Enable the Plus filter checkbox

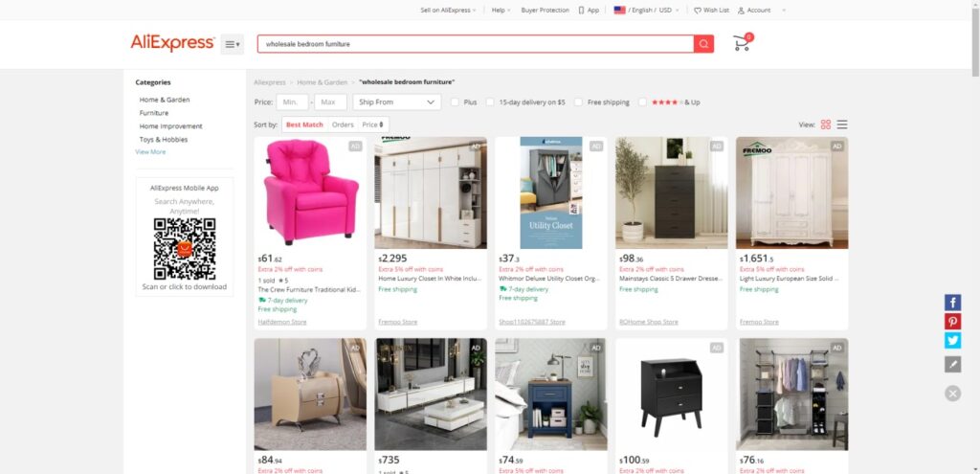tap(455, 102)
